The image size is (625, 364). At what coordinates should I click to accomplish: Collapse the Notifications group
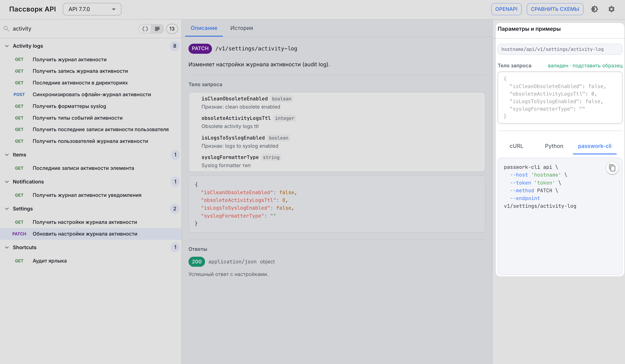pyautogui.click(x=7, y=182)
